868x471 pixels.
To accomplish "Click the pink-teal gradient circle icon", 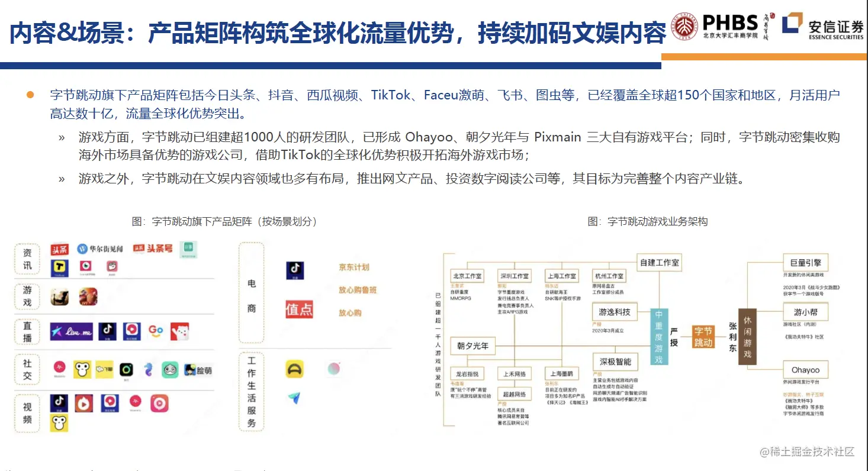I will [333, 369].
